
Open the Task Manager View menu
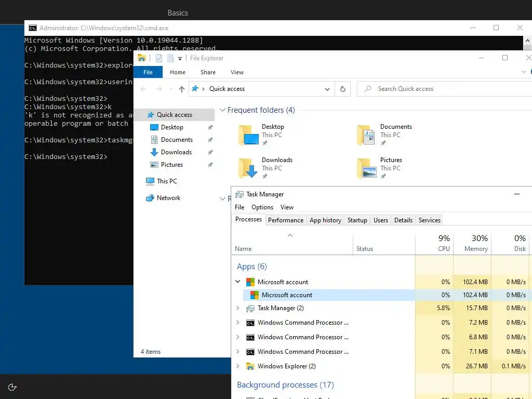pyautogui.click(x=287, y=207)
